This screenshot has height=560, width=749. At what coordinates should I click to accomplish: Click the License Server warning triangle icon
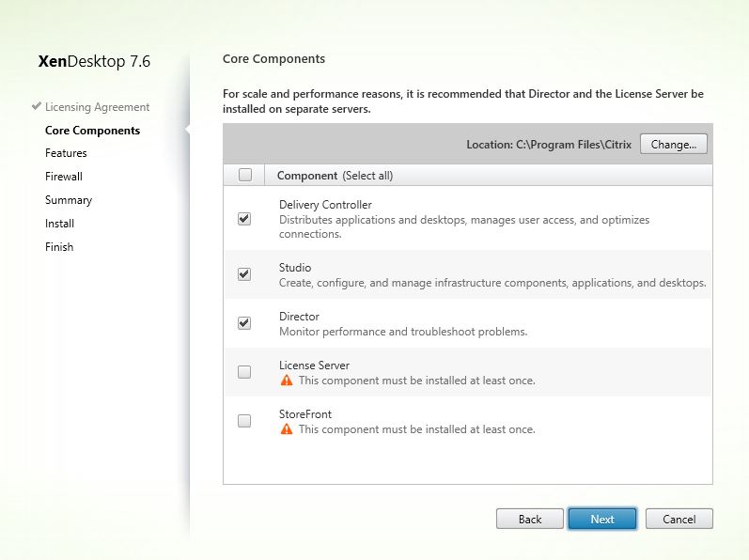click(x=287, y=381)
